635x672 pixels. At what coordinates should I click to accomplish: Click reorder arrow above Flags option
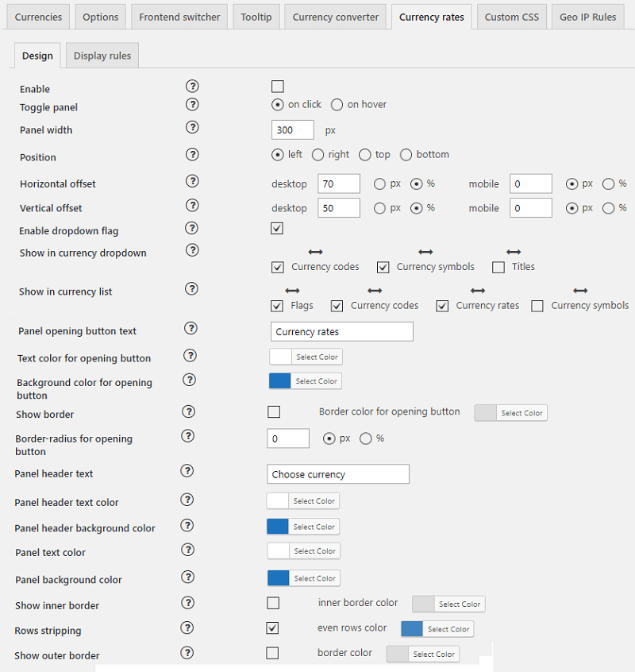coord(292,291)
